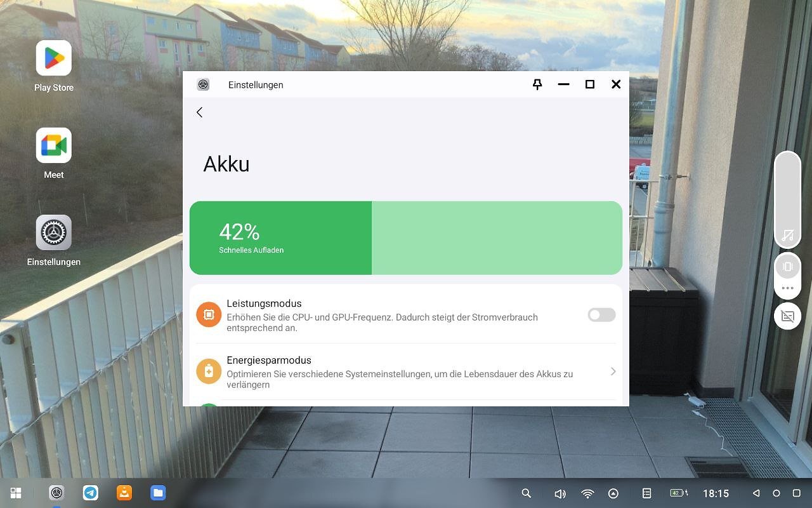Viewport: 812px width, 508px height.
Task: Minimize the Einstellungen window
Action: click(563, 84)
